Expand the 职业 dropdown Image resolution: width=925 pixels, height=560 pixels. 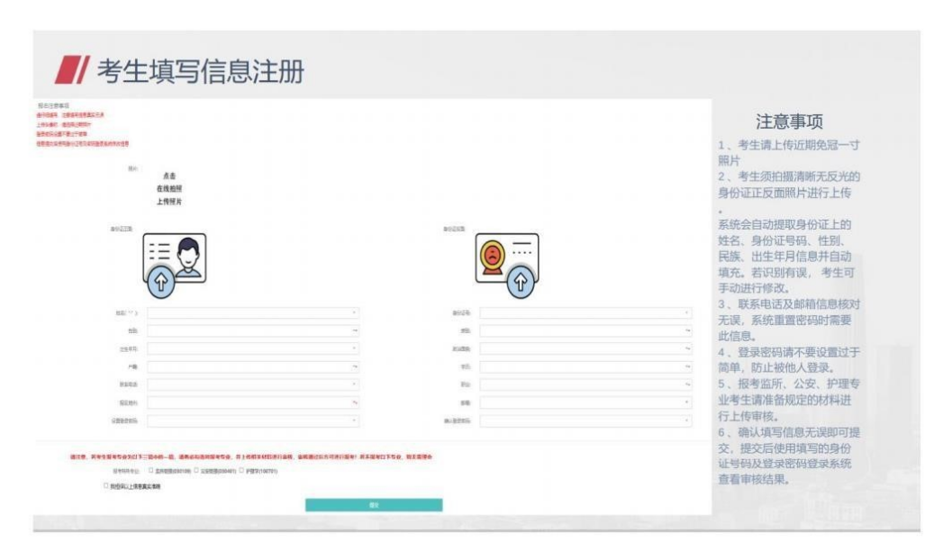point(585,384)
